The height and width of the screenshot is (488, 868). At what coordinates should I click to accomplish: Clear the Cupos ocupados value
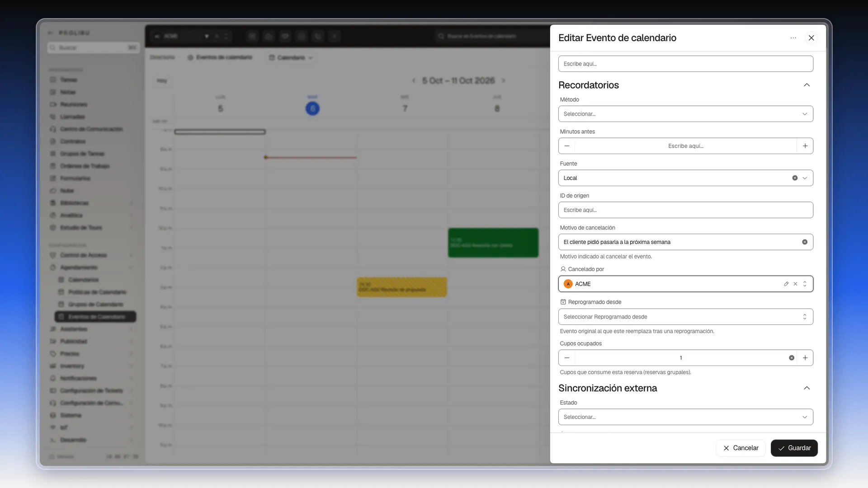pyautogui.click(x=792, y=358)
